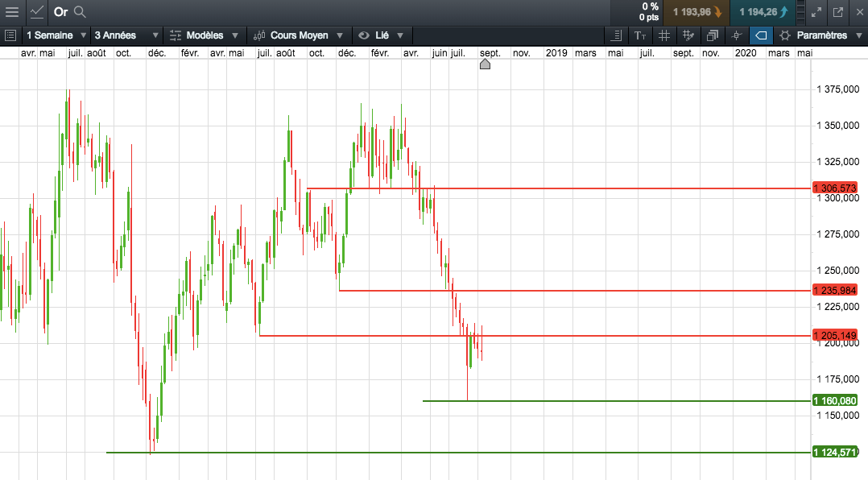Click the Or instrument name
Viewport: 868px width, 480px height.
click(x=60, y=11)
